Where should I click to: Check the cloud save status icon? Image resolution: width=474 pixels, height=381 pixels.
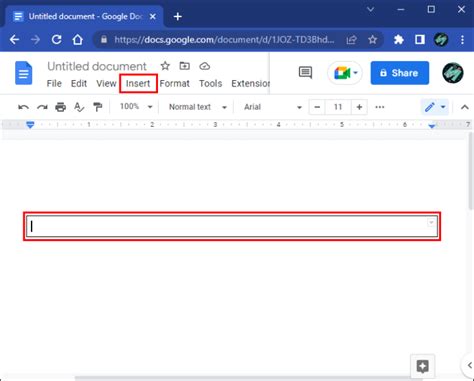pos(204,66)
